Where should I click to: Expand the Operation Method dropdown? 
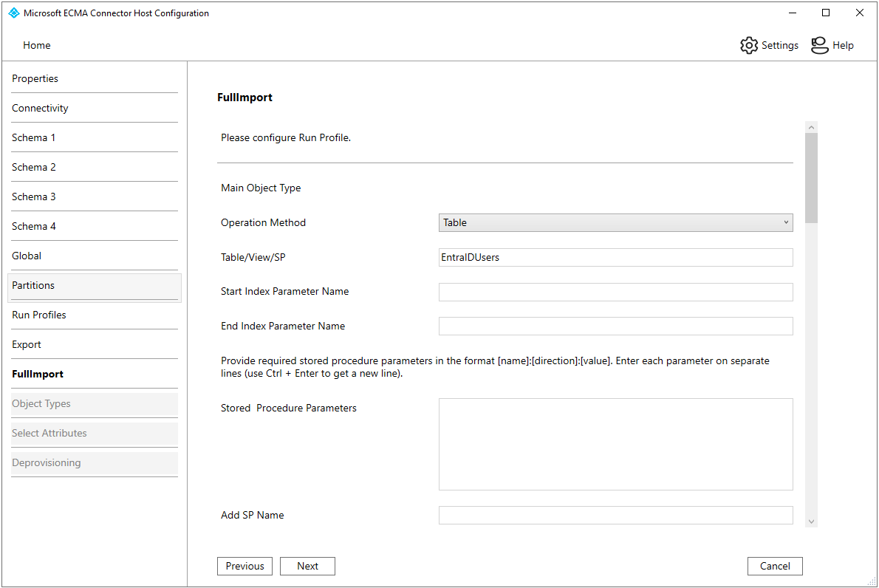[x=615, y=222]
